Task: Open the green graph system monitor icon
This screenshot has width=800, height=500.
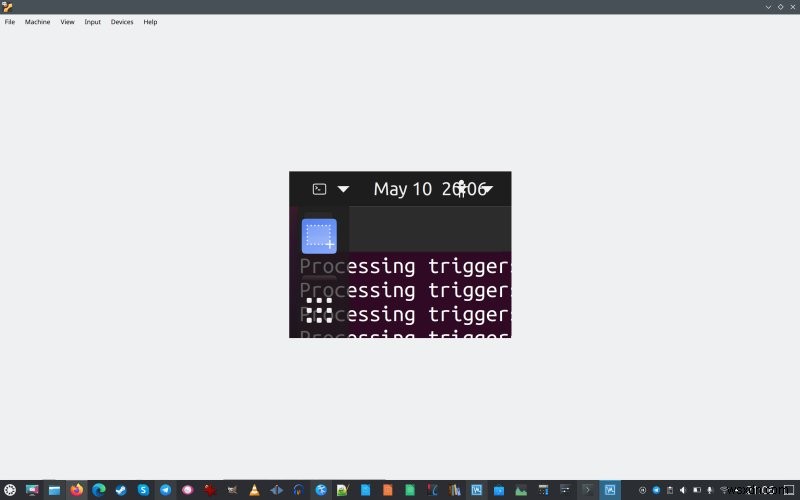Action: click(521, 490)
